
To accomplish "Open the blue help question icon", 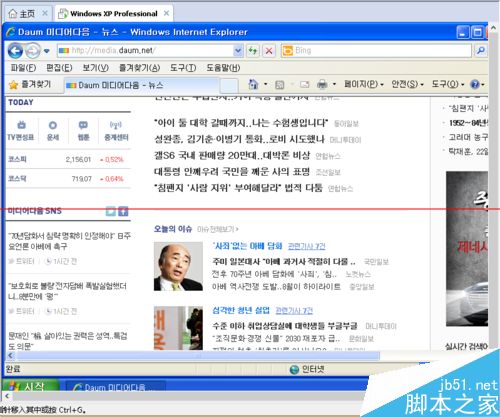I will click(475, 84).
